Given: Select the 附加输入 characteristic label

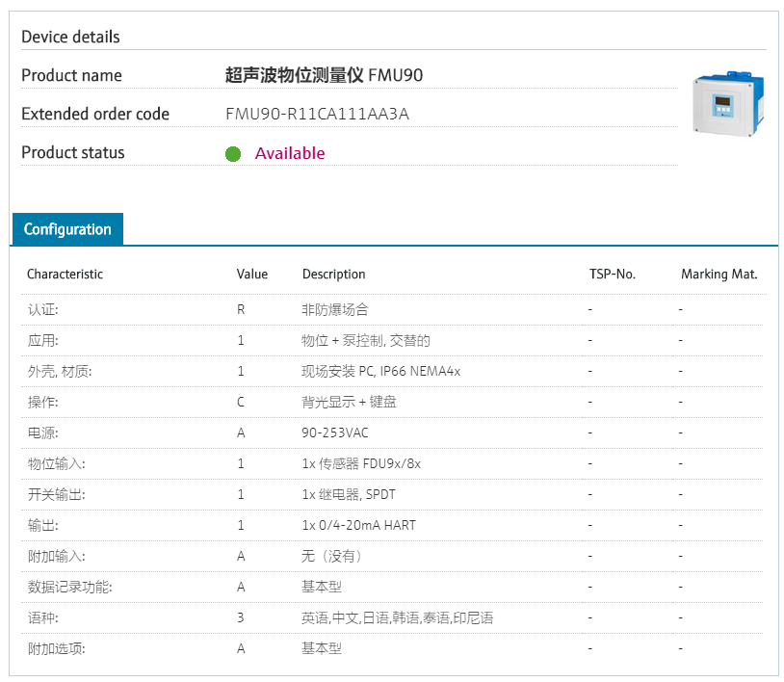Looking at the screenshot, I should coord(57,556).
